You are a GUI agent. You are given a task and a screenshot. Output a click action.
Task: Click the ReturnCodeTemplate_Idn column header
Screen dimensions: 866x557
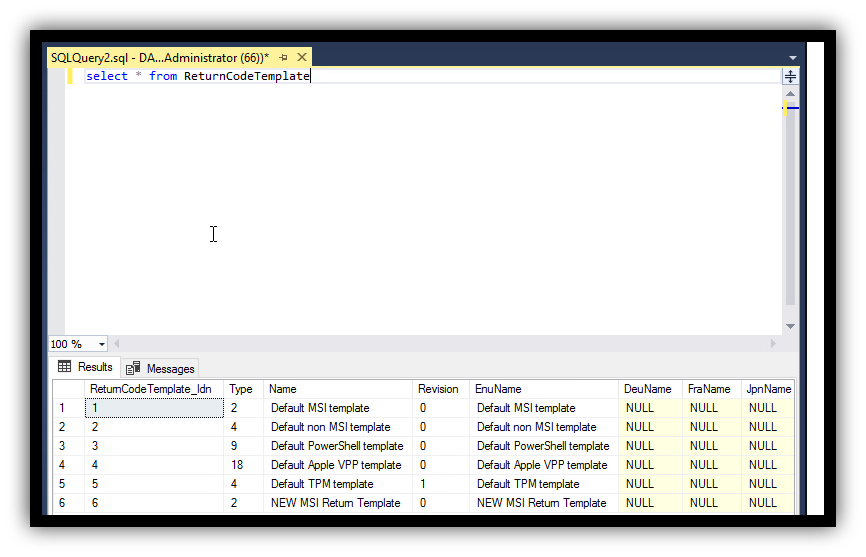(151, 389)
